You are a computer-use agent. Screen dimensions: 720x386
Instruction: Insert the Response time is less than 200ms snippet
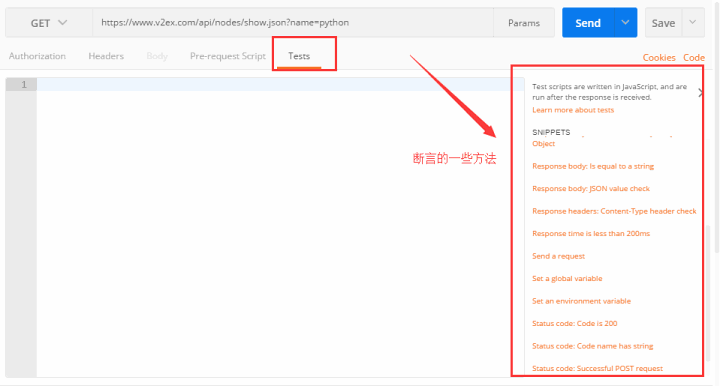point(591,234)
